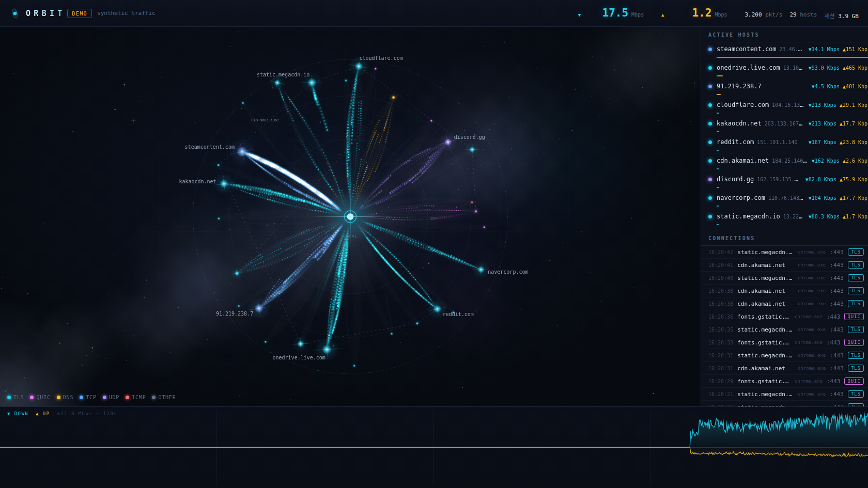Screen dimensions: 868x488
Task: Select the cloudflare.com node in the graph
Action: (x=359, y=66)
